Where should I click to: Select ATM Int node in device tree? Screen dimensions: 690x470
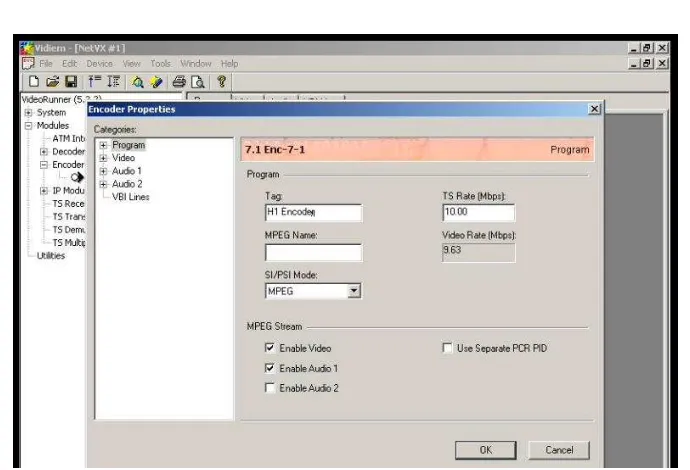tap(69, 139)
